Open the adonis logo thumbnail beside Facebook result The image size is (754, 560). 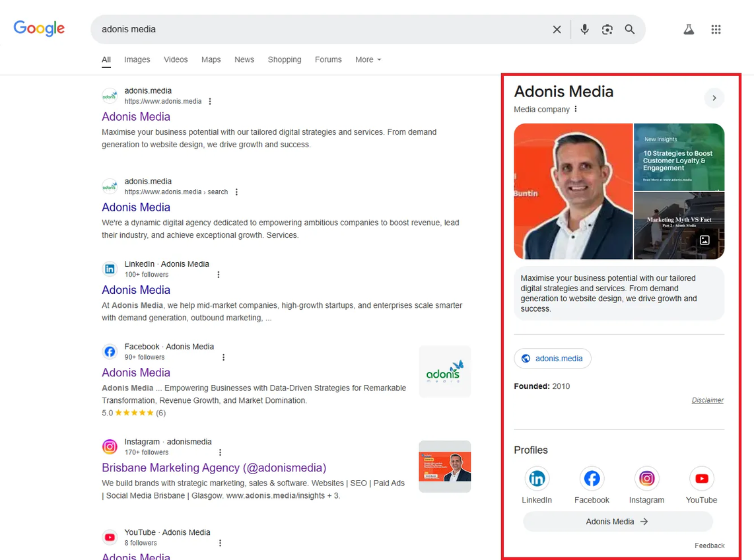pyautogui.click(x=445, y=371)
